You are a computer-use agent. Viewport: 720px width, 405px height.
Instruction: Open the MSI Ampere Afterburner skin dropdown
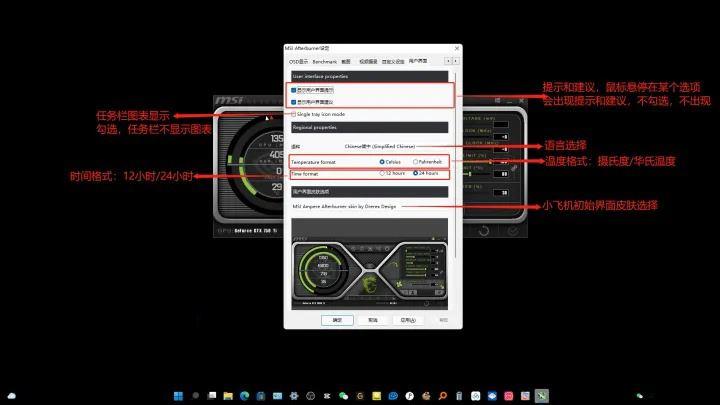coord(344,207)
